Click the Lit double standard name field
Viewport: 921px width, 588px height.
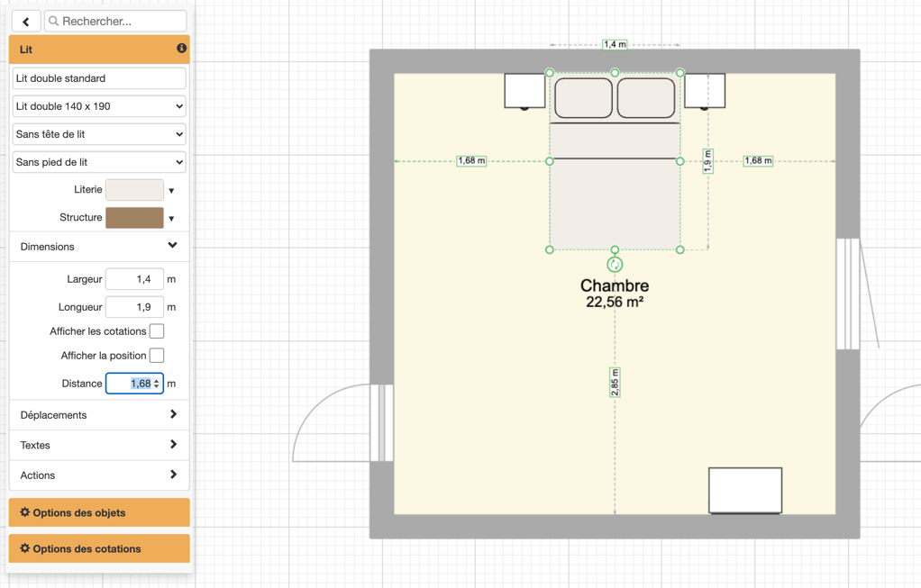[x=99, y=78]
